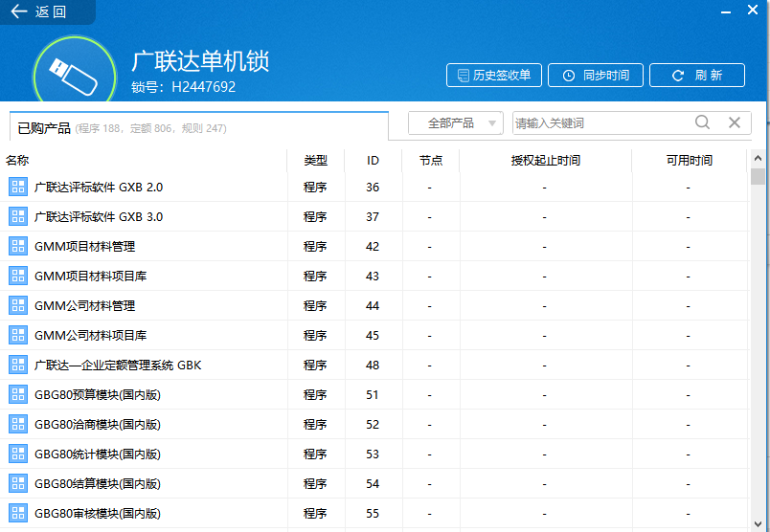Viewport: 770px width, 532px height.
Task: Click the vertical scrollbar thumb
Action: coord(758,176)
